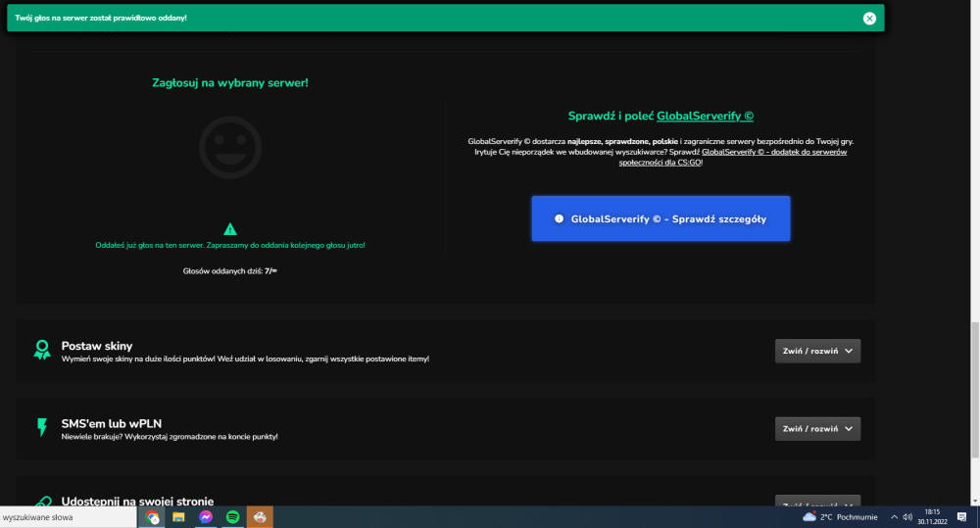This screenshot has width=980, height=528.
Task: Collapse or expand the SMS'em lub wPLN section
Action: click(x=817, y=429)
